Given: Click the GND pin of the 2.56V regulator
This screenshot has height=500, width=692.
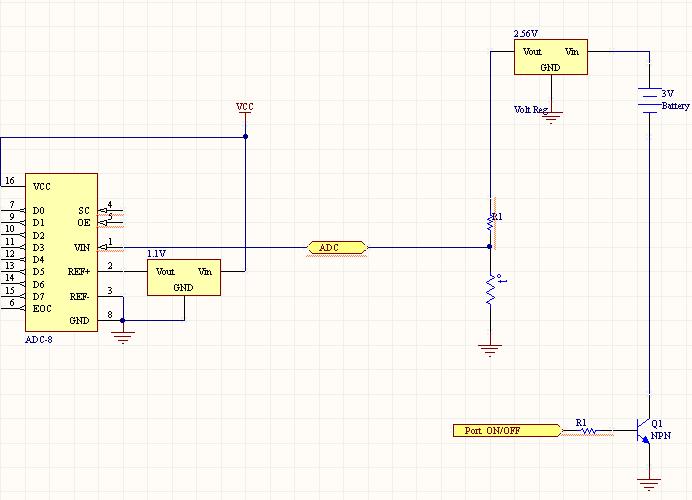Looking at the screenshot, I should 550,68.
